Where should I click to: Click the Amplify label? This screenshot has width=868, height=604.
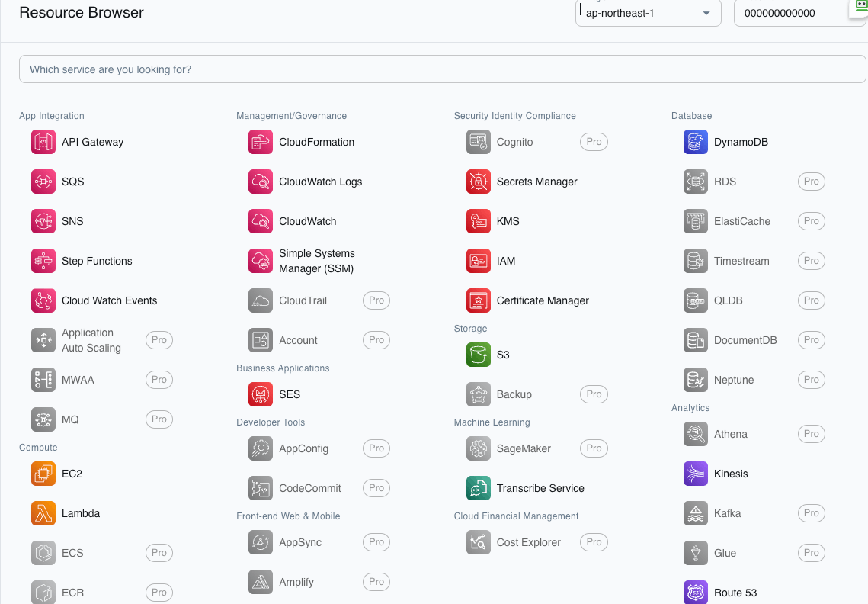pos(296,582)
